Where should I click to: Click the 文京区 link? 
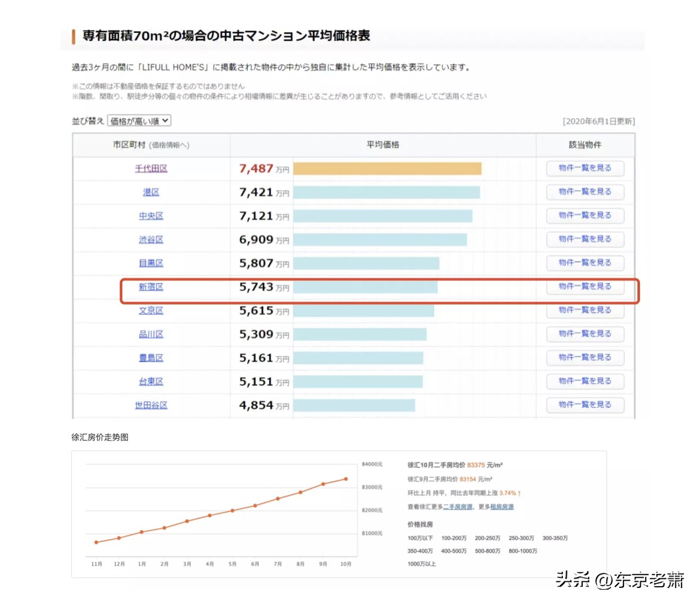point(150,310)
